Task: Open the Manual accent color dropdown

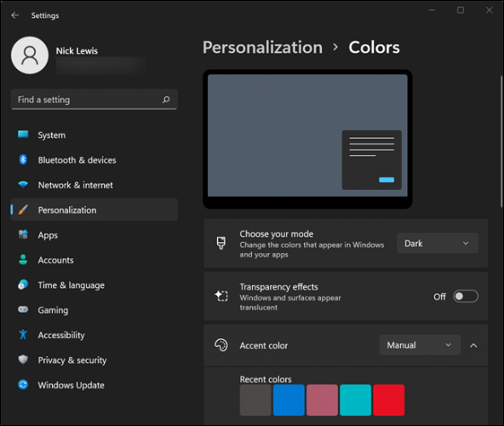Action: click(420, 345)
